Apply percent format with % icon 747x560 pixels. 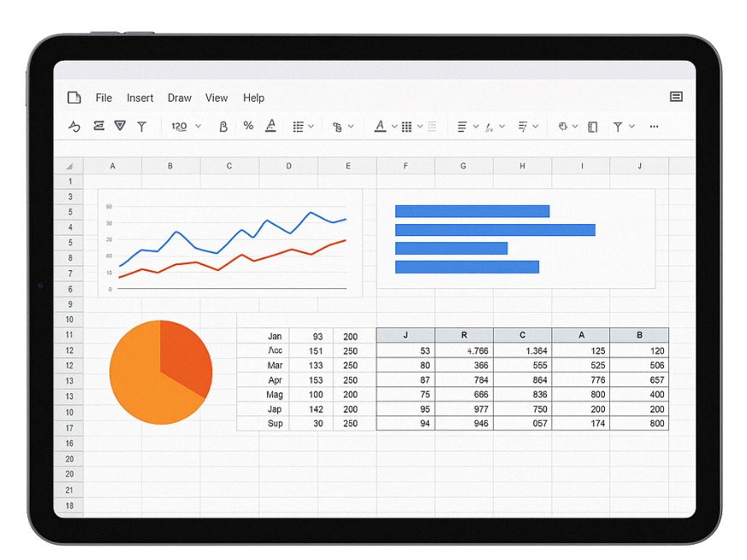[x=248, y=126]
